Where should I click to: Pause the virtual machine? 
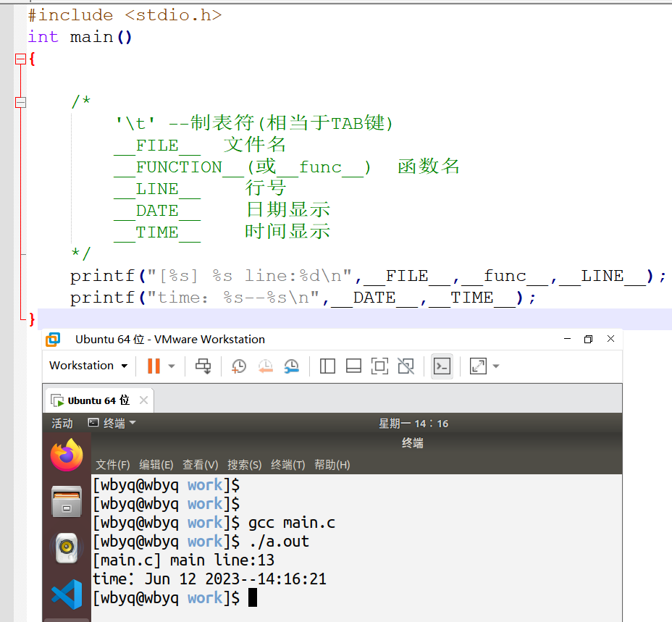(154, 366)
